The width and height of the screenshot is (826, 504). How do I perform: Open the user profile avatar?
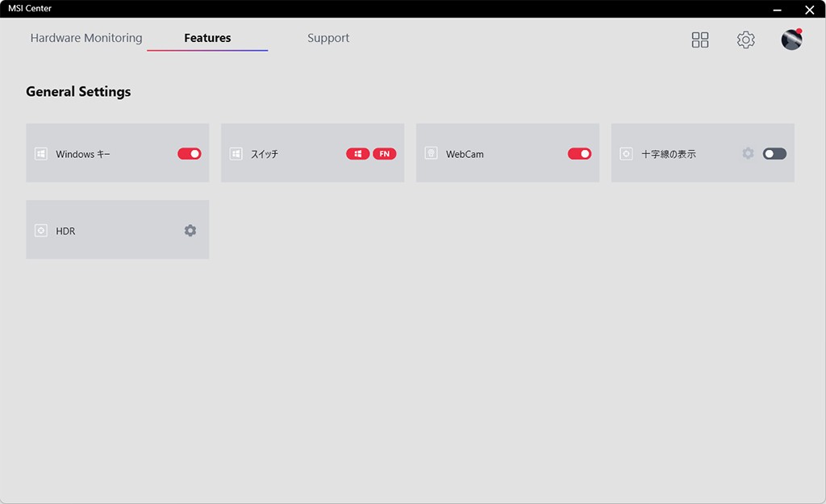[792, 40]
